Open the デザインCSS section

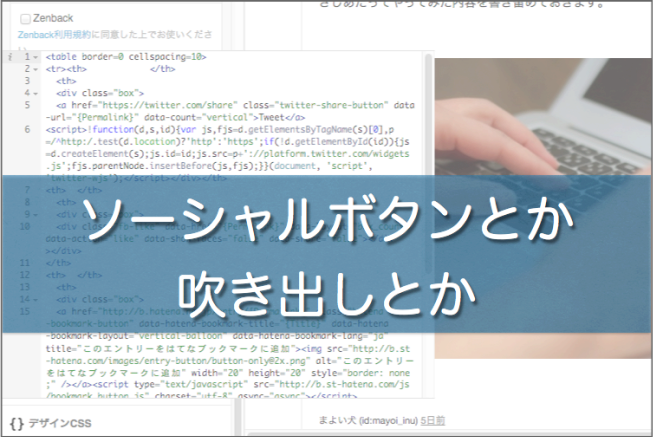pos(50,423)
